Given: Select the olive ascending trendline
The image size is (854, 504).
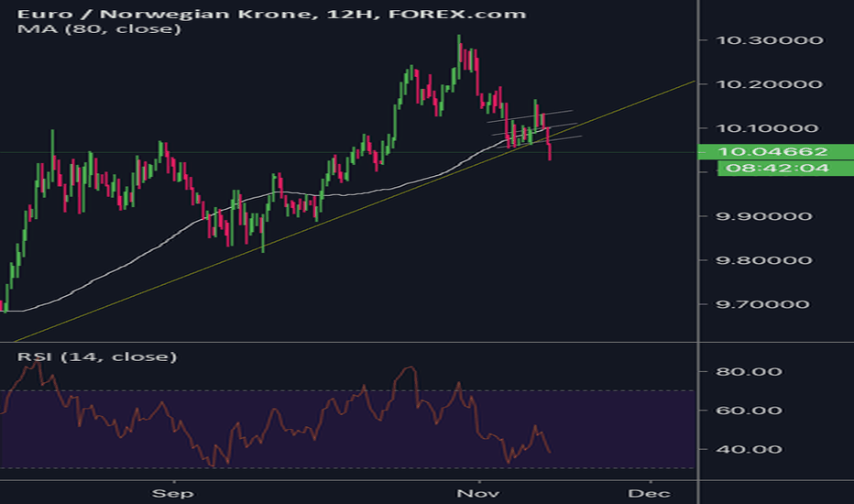Looking at the screenshot, I should [x=354, y=213].
